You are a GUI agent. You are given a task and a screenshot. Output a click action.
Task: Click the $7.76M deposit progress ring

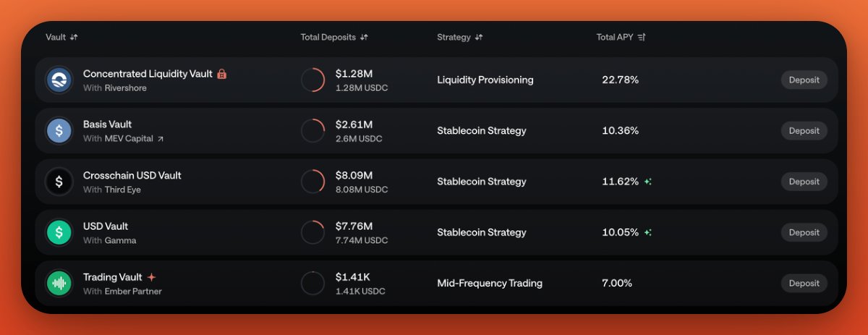(312, 232)
